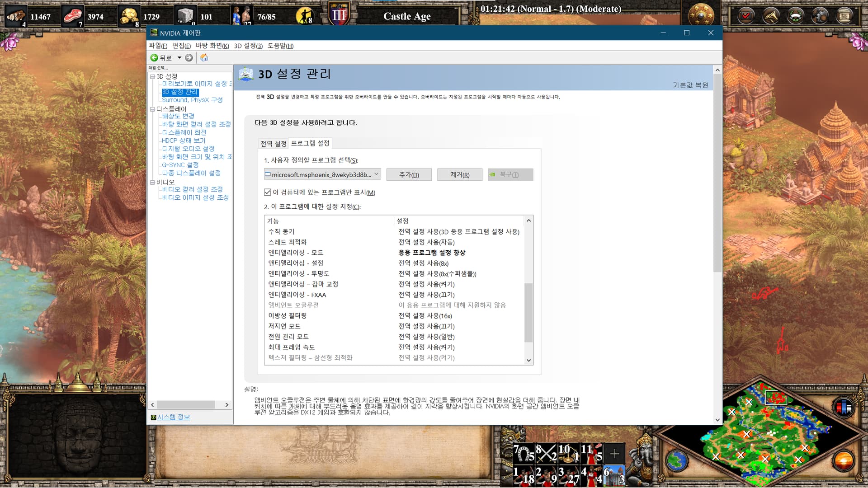This screenshot has height=488, width=868.
Task: Select 최대 프레임 속도 row
Action: point(393,347)
